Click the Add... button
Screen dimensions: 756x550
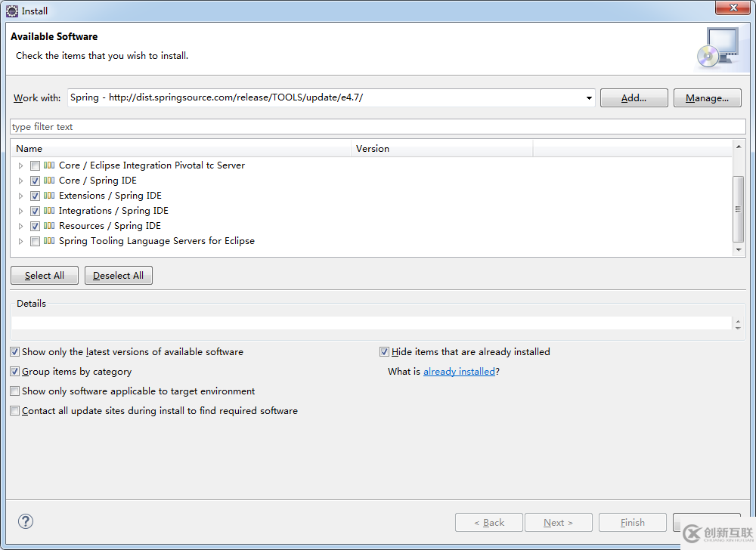click(634, 97)
